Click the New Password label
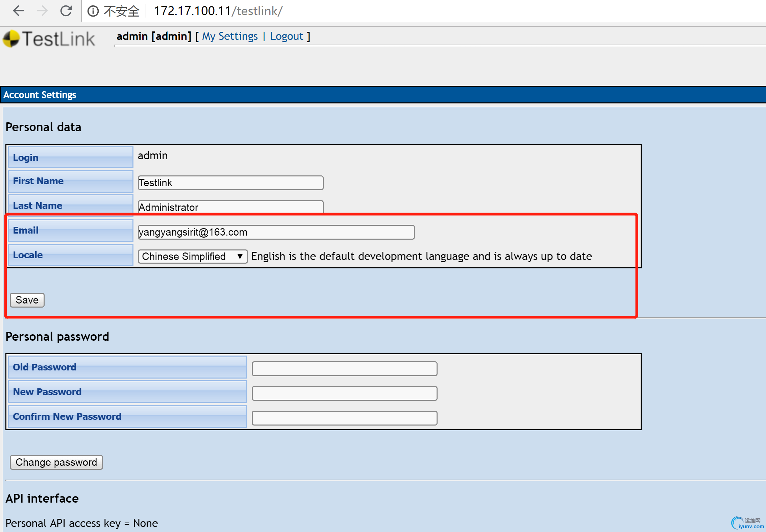This screenshot has height=532, width=766. 127,392
